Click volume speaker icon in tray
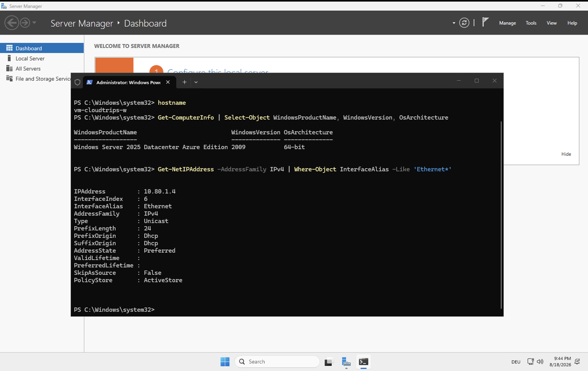Image resolution: width=588 pixels, height=371 pixels. point(540,362)
